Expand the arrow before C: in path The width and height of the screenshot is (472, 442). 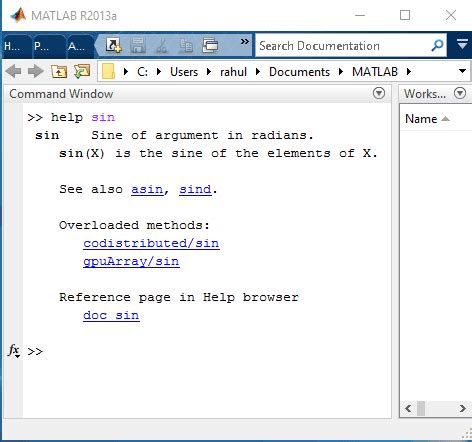126,71
